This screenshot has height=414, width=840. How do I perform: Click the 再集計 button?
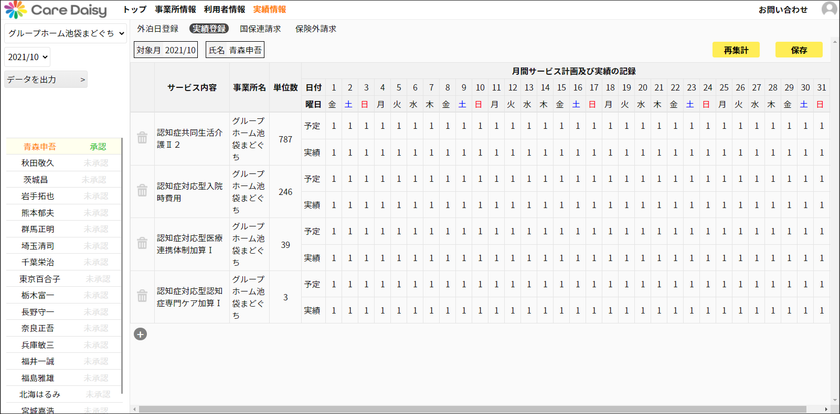coord(736,50)
